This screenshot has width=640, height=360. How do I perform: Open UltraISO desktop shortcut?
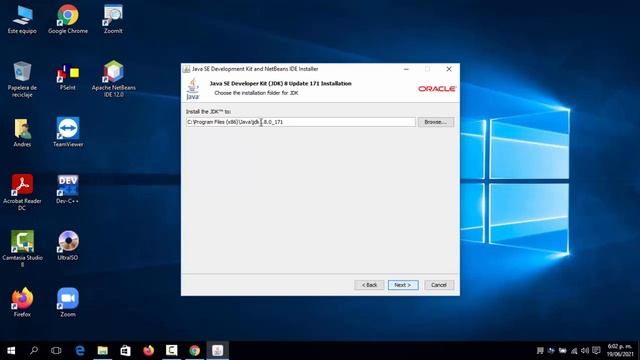(68, 246)
